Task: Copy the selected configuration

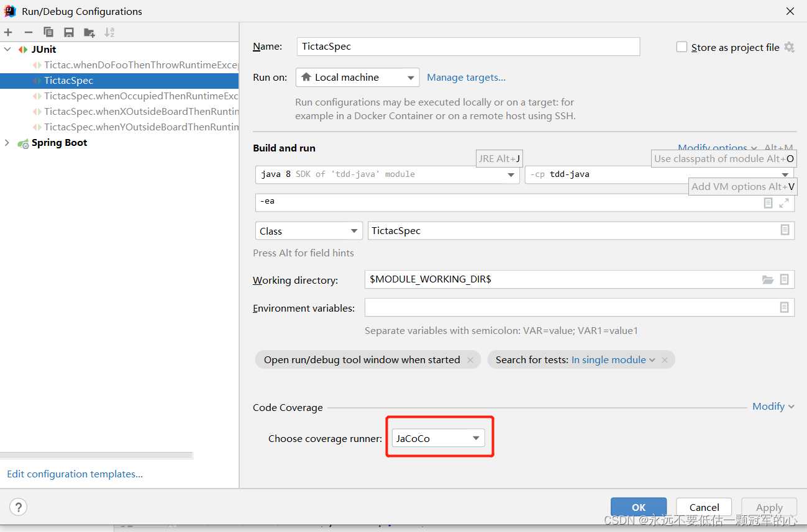Action: [48, 32]
